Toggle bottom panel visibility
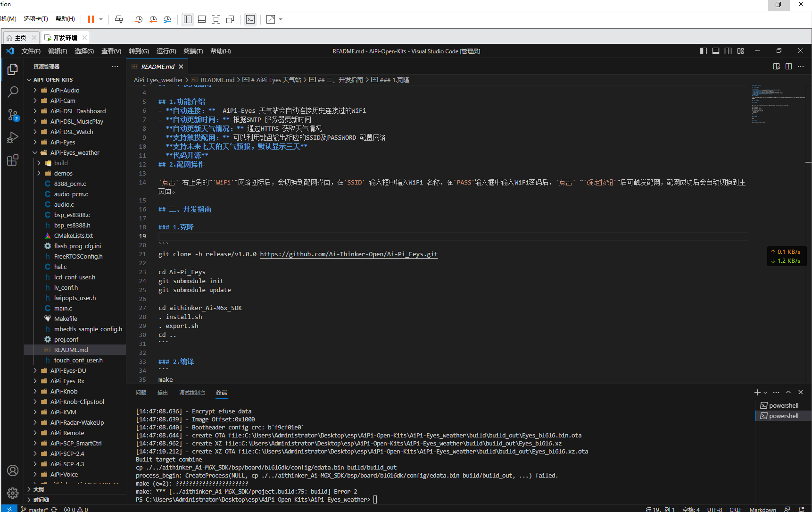Image resolution: width=812 pixels, height=512 pixels. pos(716,51)
